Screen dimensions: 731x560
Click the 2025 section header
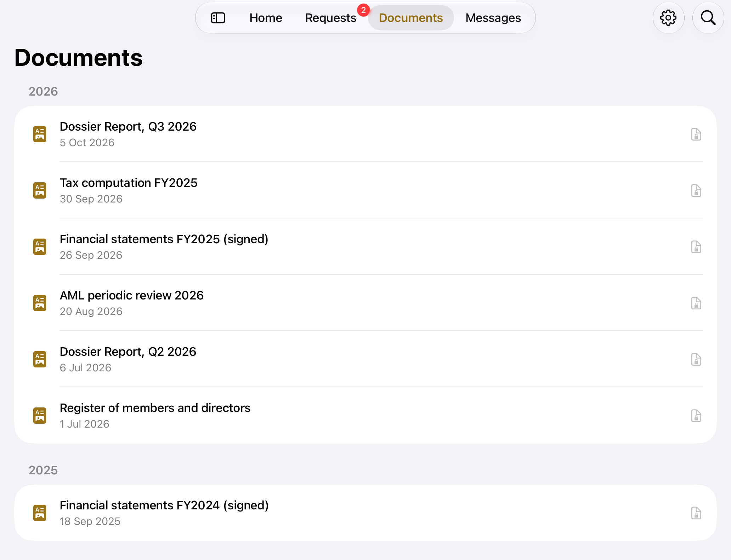point(43,470)
